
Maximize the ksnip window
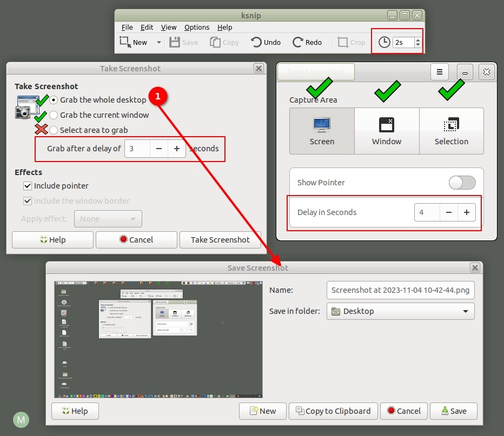click(404, 15)
